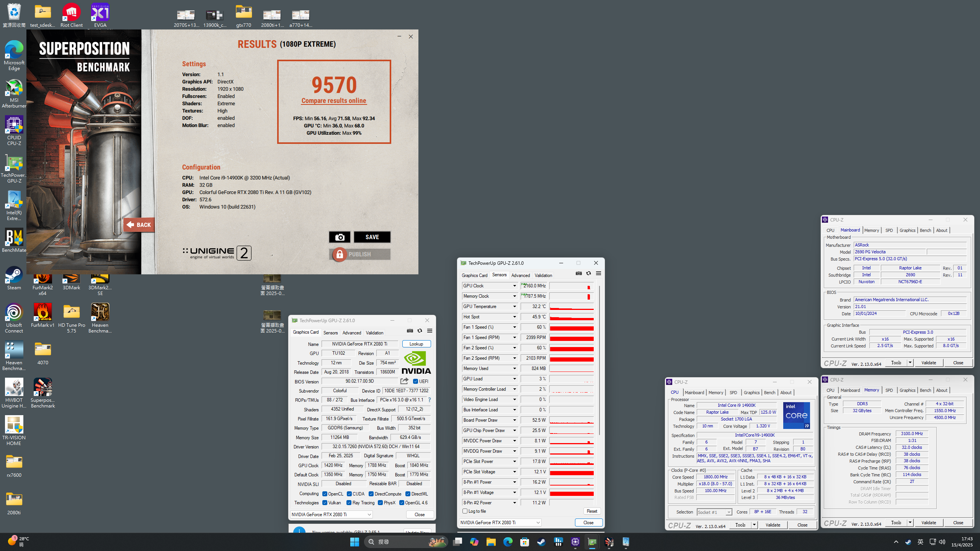Click Steam icon in taskbar

click(x=542, y=542)
